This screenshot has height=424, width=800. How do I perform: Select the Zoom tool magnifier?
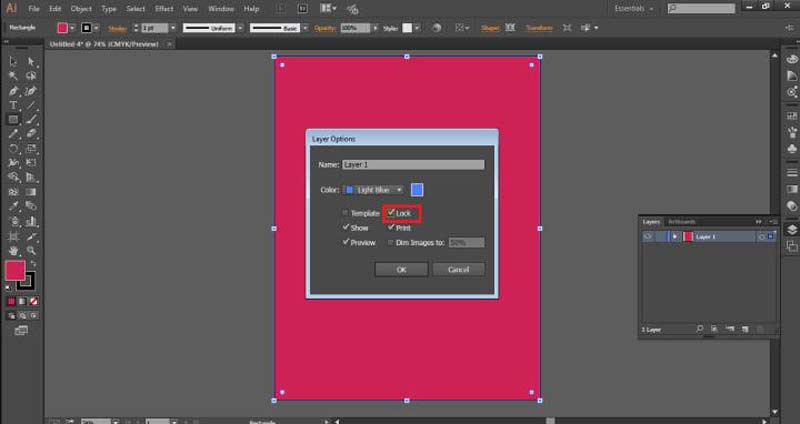[x=31, y=251]
